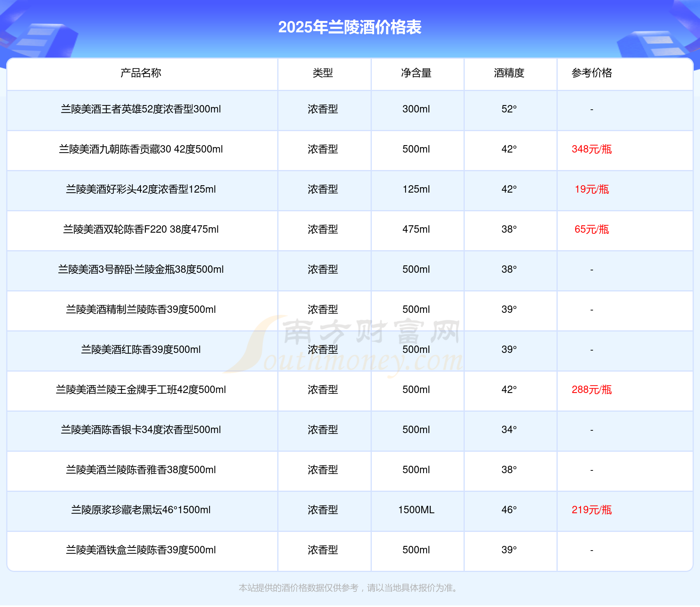Image resolution: width=700 pixels, height=607 pixels.
Task: Click 浓香型 in the 老黑坛 row
Action: pyautogui.click(x=323, y=510)
